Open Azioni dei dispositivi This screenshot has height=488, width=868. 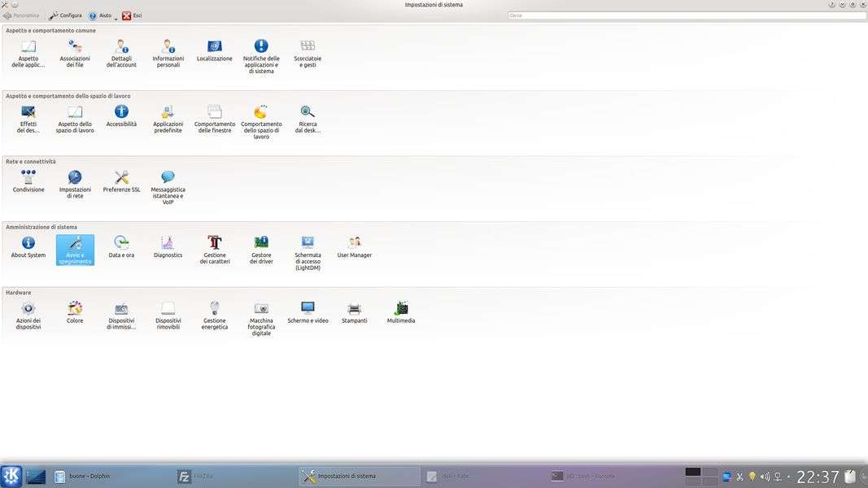(x=28, y=316)
